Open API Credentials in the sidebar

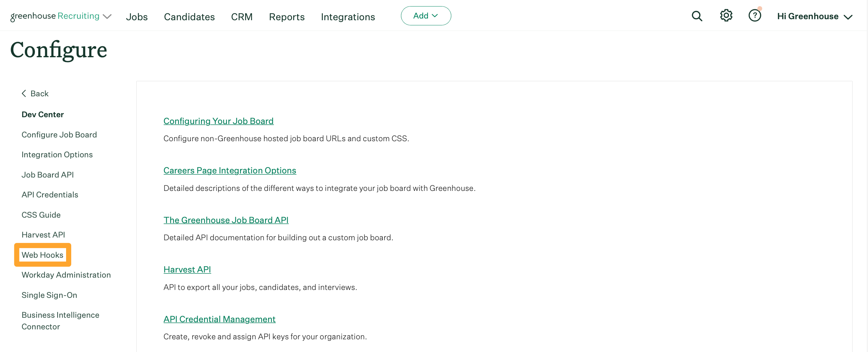coord(50,195)
